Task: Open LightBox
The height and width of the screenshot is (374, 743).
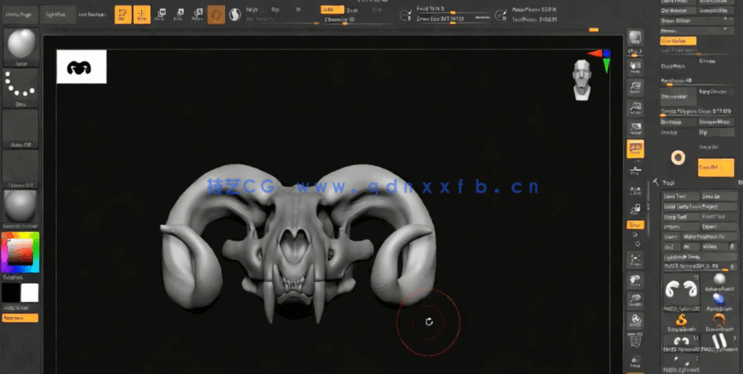Action: click(58, 15)
